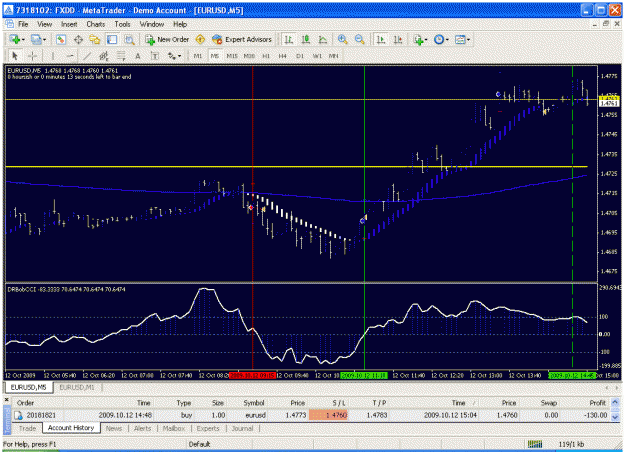Switch the chart to Bar Chart mode
Screen dimensions: 625x452
pos(289,39)
